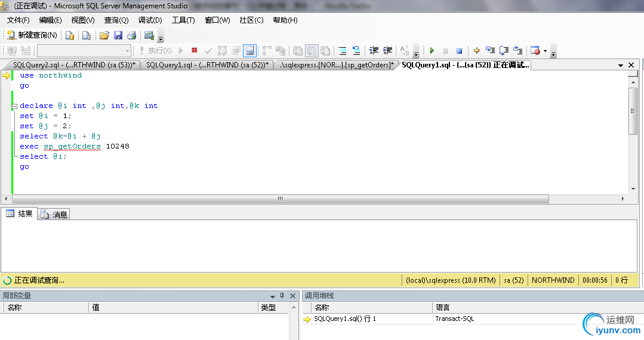The height and width of the screenshot is (340, 644).
Task: Toggle include actual execution plan icon
Action: click(x=267, y=51)
